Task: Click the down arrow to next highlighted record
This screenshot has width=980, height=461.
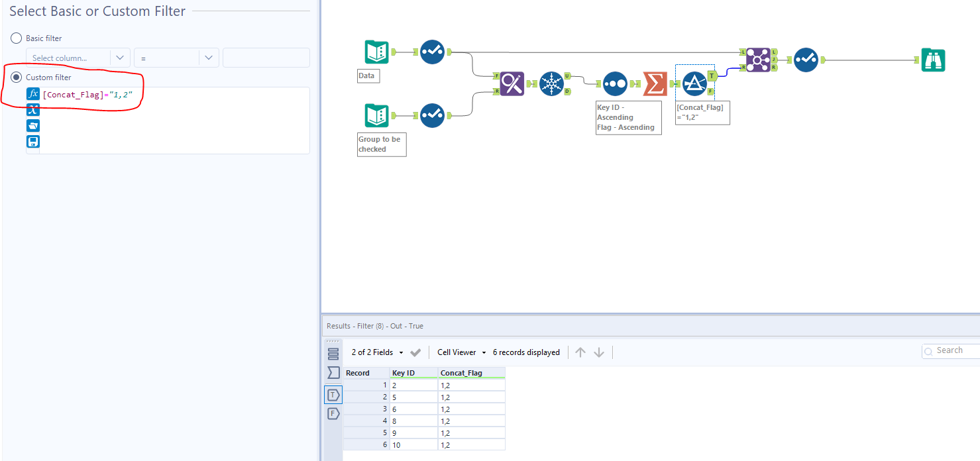Action: tap(599, 352)
